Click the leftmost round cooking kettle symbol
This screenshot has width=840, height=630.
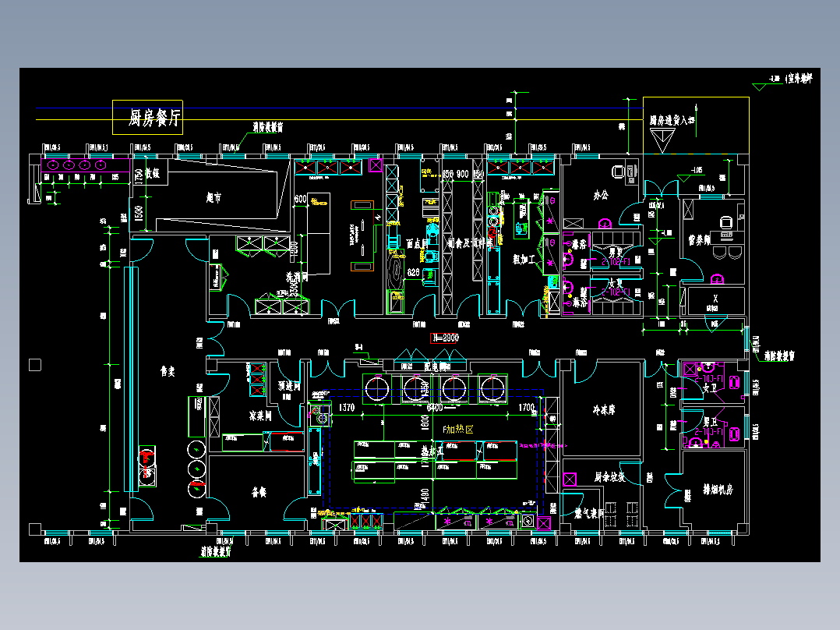[x=377, y=389]
